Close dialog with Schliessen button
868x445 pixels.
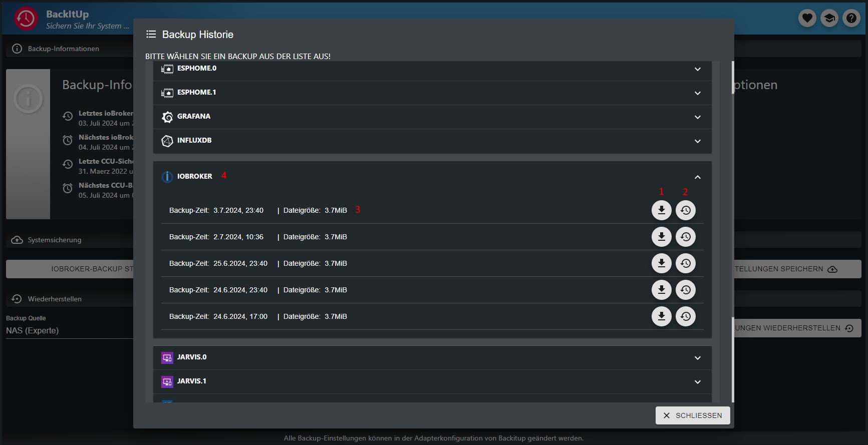[x=692, y=415]
